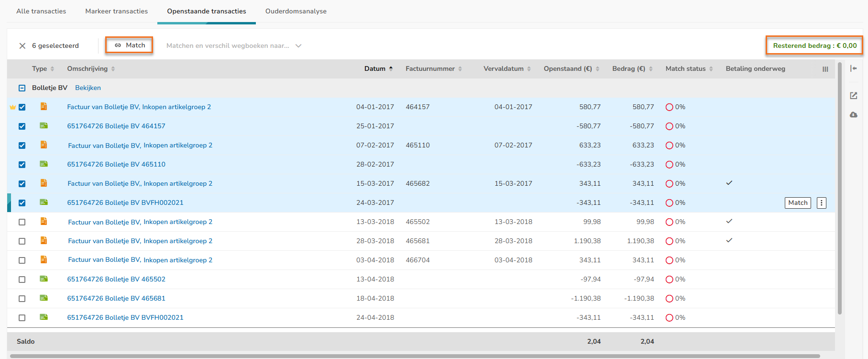
Task: Click the payment underway checkmark on the 15-03-2017 row
Action: (x=729, y=183)
